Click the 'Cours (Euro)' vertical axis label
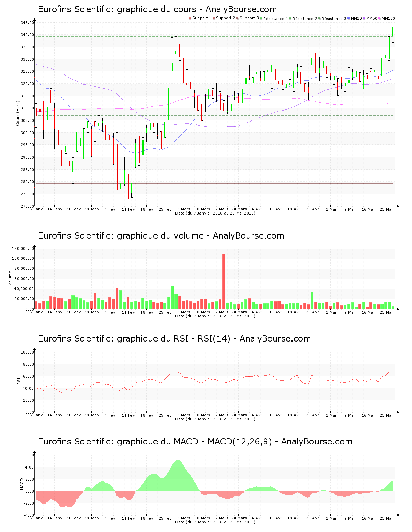The height and width of the screenshot is (532, 412). (x=18, y=113)
